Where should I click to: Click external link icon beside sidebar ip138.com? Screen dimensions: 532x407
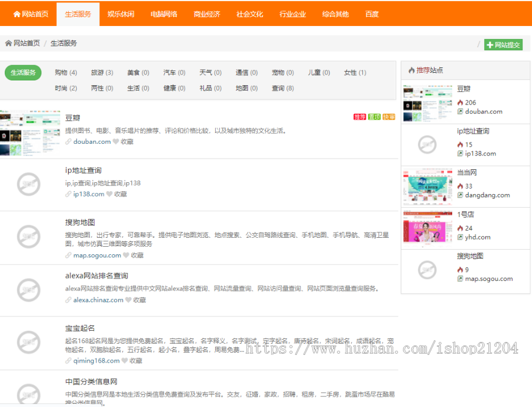pyautogui.click(x=460, y=153)
